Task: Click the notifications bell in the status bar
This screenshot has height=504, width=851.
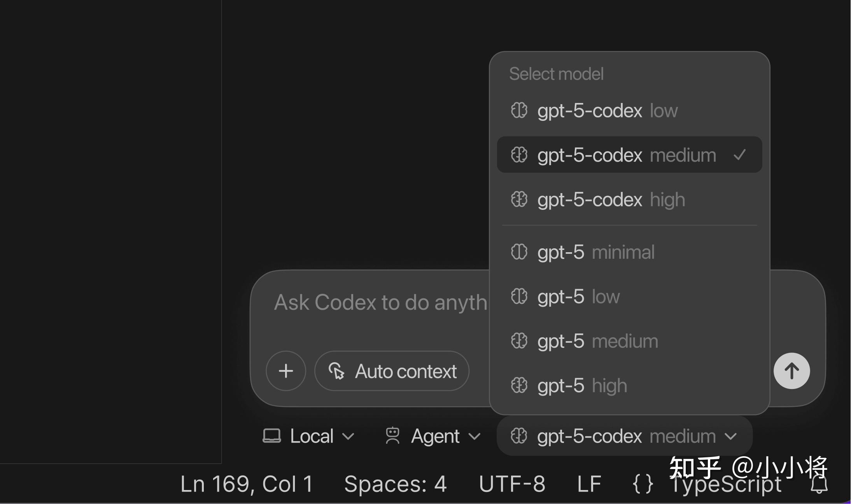Action: pyautogui.click(x=819, y=484)
